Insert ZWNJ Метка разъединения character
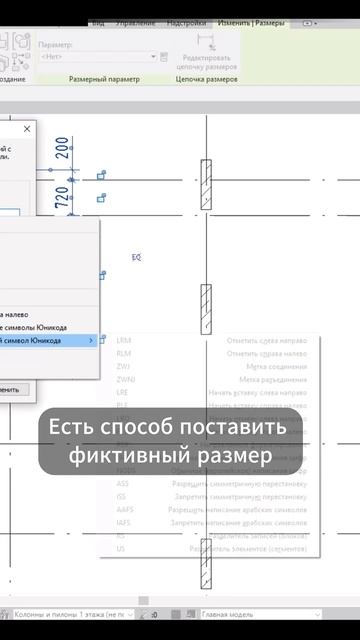The width and height of the screenshot is (360, 640). coord(211,380)
